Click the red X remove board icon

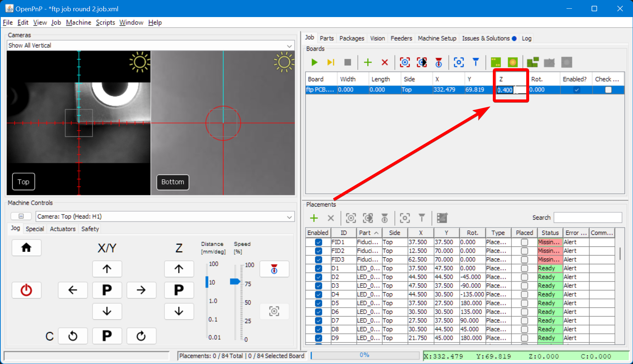(385, 62)
